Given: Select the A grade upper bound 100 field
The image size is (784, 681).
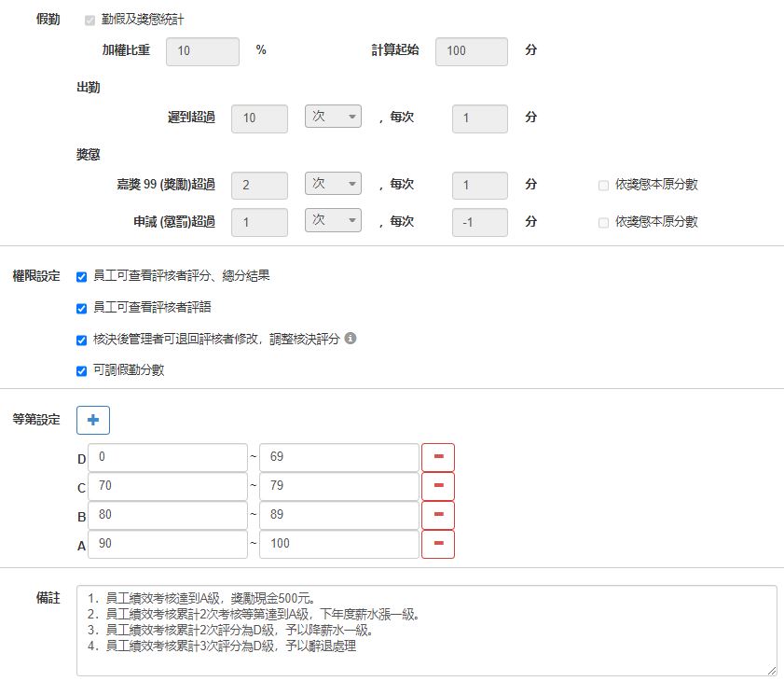Looking at the screenshot, I should point(338,544).
